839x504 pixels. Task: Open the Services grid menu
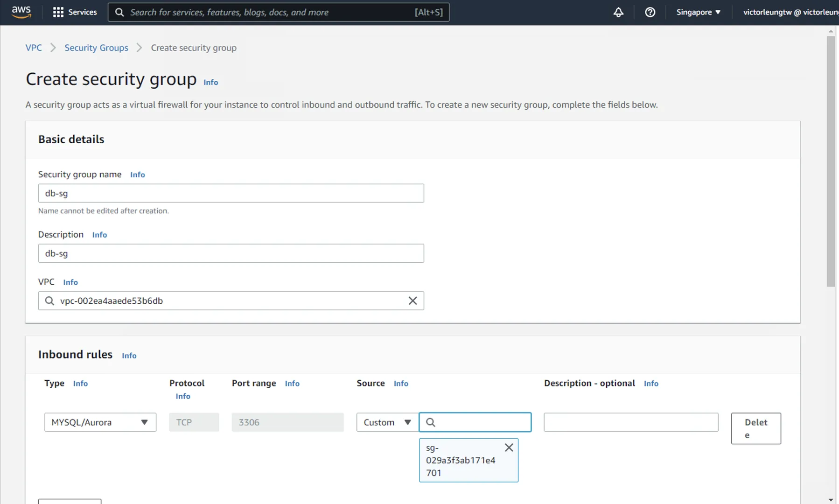click(x=75, y=12)
